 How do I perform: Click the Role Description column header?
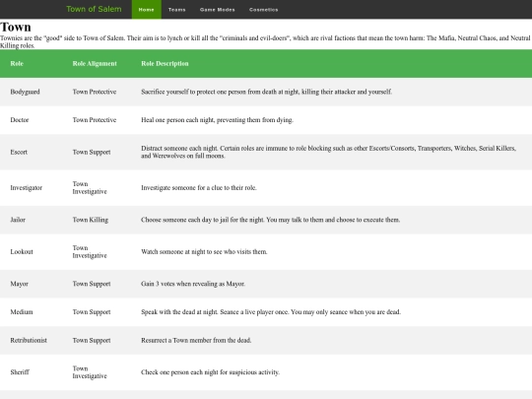coord(165,63)
